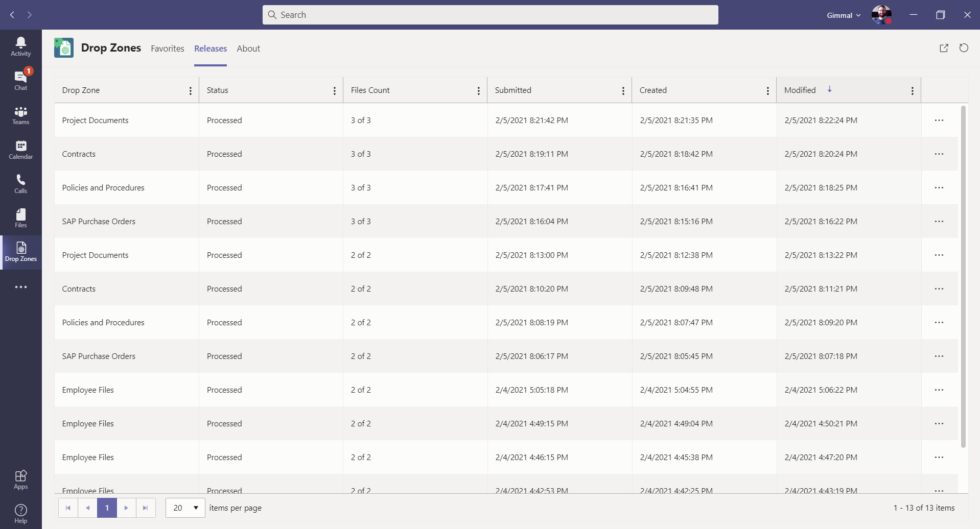Open the Calendar icon

click(x=20, y=149)
